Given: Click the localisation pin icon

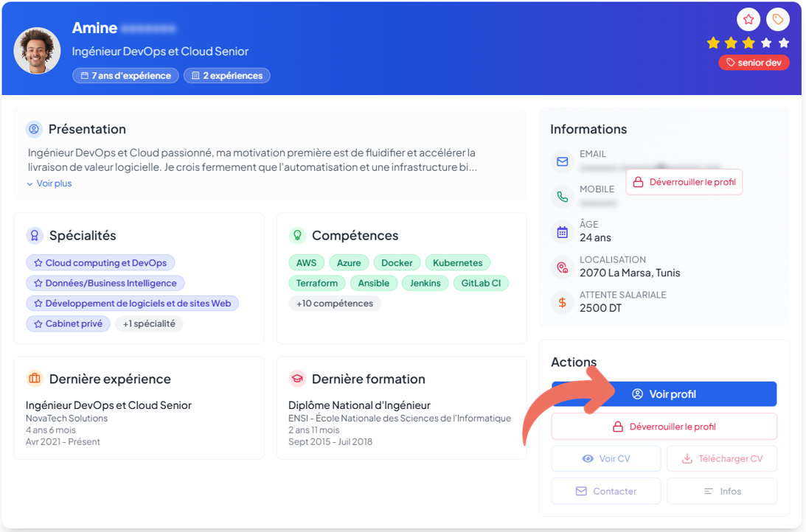Looking at the screenshot, I should 563,267.
